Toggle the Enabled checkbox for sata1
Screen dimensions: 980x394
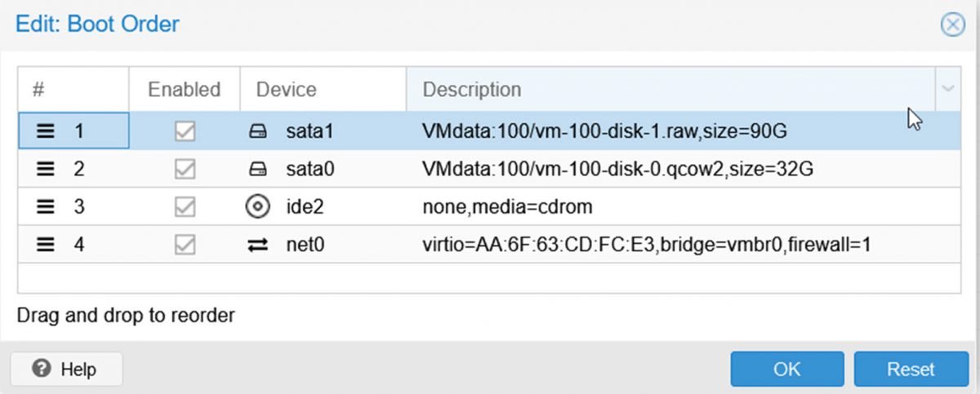[185, 131]
